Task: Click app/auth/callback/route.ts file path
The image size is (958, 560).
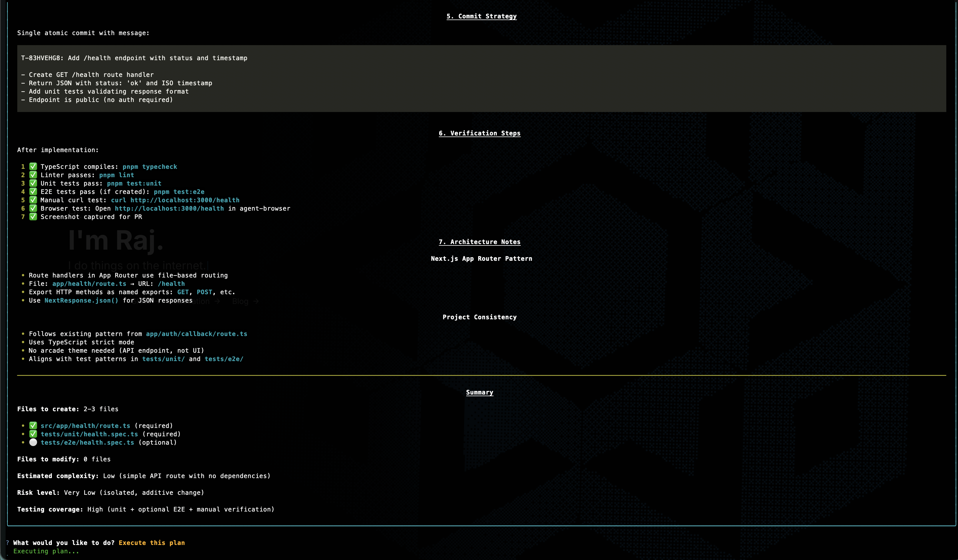Action: click(x=196, y=334)
